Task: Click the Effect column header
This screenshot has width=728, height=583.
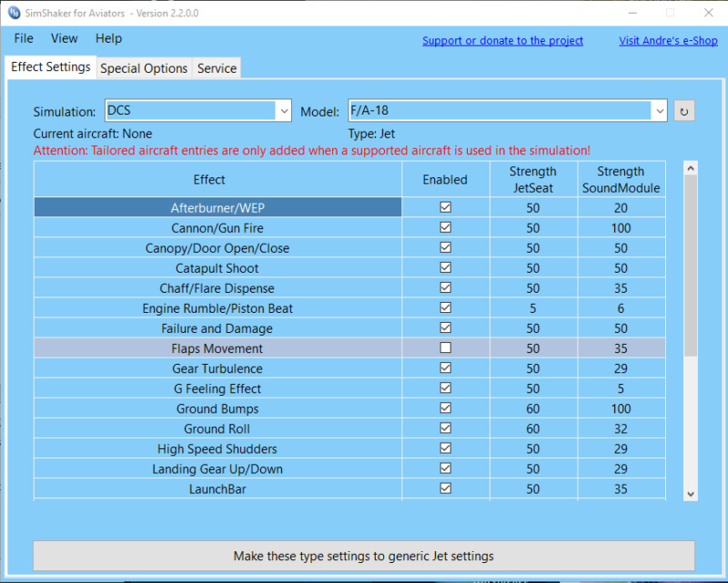Action: pos(217,179)
